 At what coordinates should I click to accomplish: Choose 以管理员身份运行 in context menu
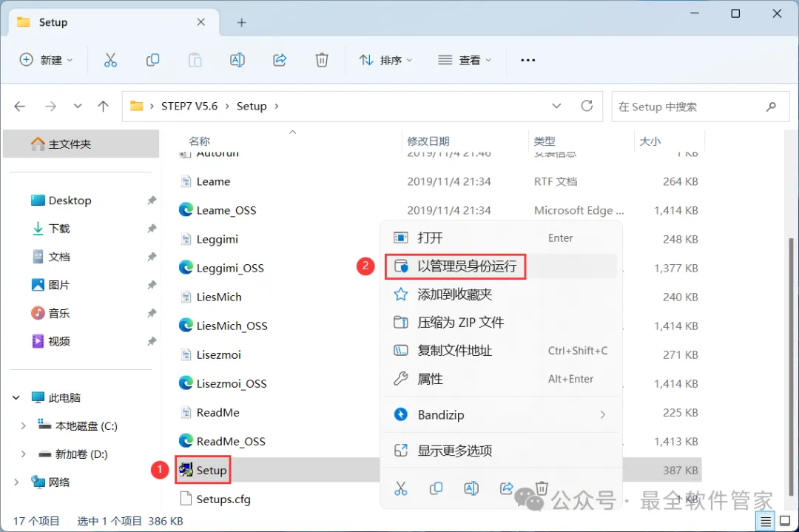(501, 266)
